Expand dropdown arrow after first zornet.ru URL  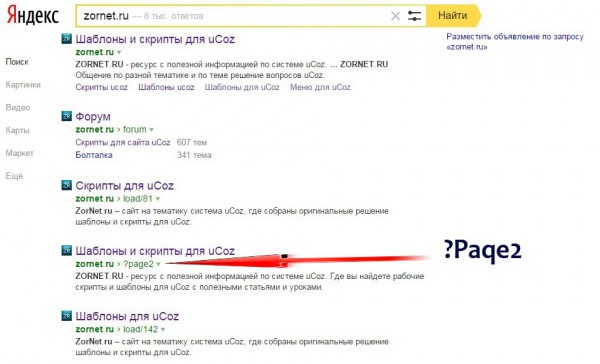tap(119, 52)
